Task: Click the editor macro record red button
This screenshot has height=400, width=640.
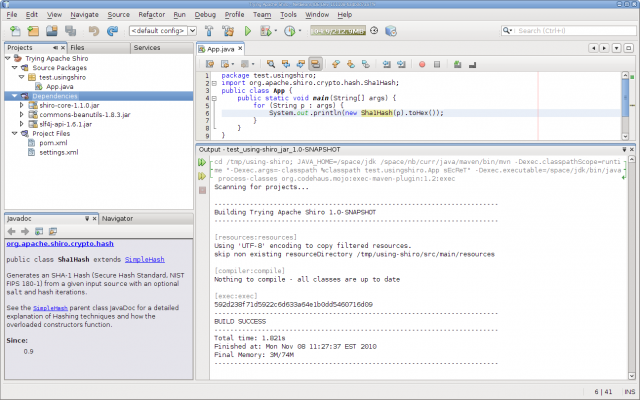Action: click(x=421, y=63)
